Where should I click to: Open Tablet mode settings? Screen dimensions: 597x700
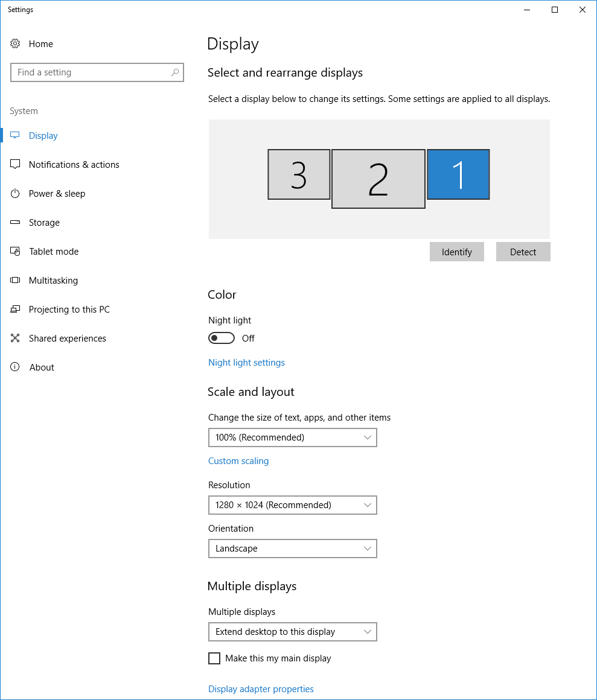54,252
